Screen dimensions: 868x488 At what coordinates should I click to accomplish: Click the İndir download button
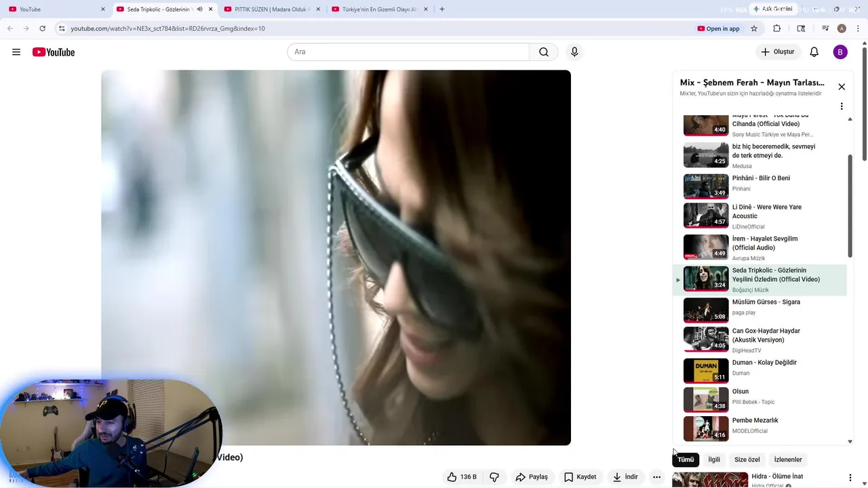[x=625, y=477]
